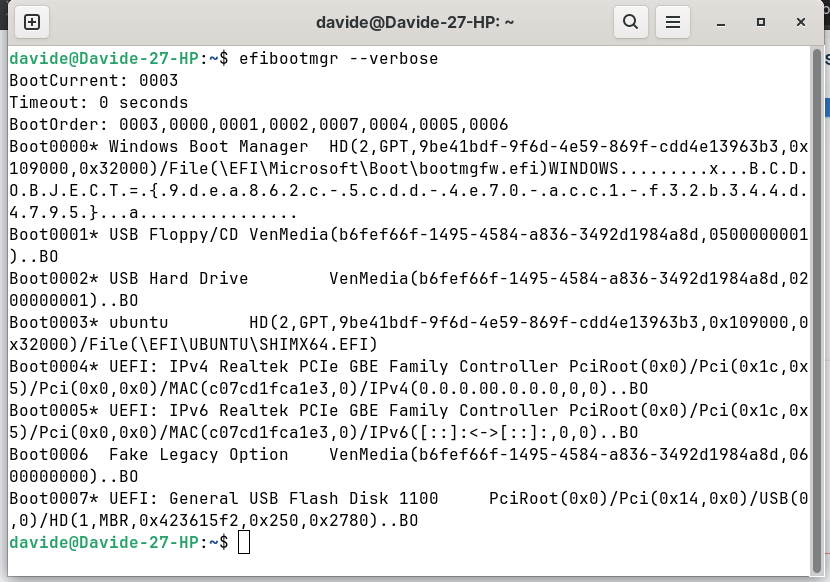Screen dimensions: 830x582
Task: Maximize the terminal window
Action: [761, 22]
